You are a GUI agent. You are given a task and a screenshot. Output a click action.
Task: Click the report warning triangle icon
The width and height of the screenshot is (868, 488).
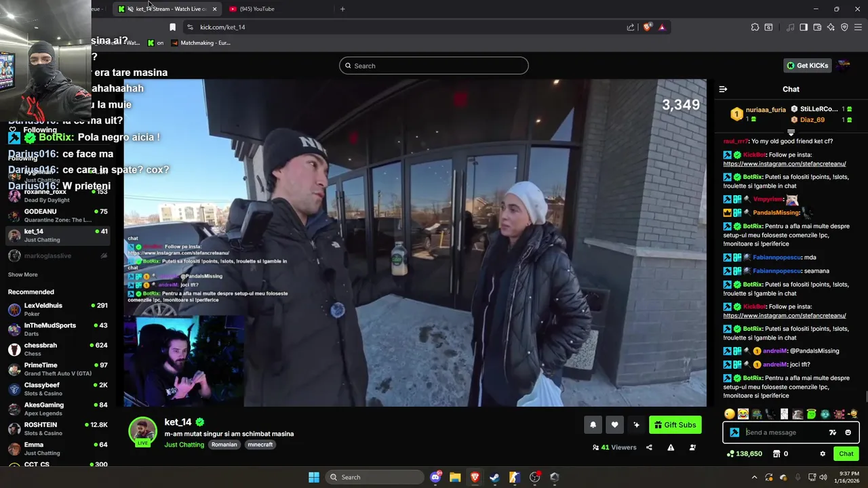[671, 447]
